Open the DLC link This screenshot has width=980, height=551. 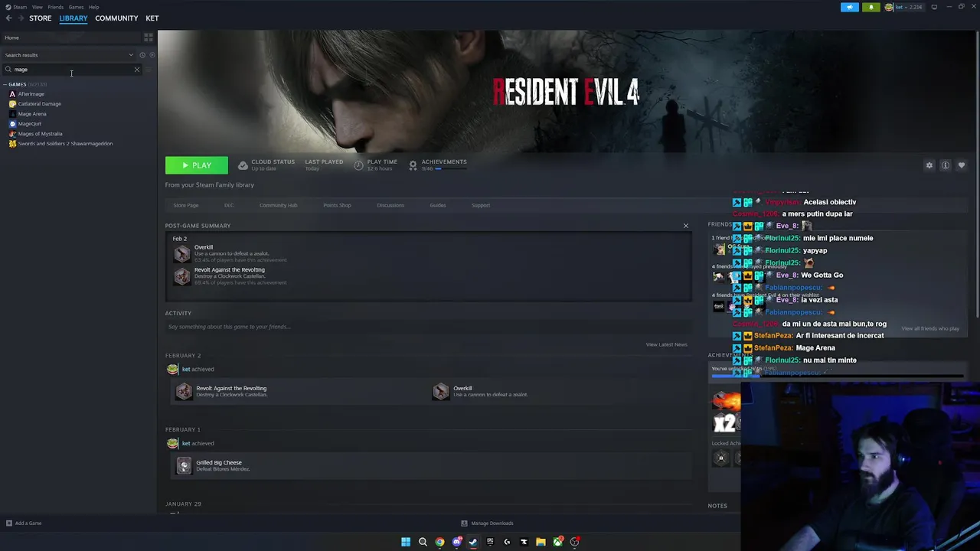point(229,205)
